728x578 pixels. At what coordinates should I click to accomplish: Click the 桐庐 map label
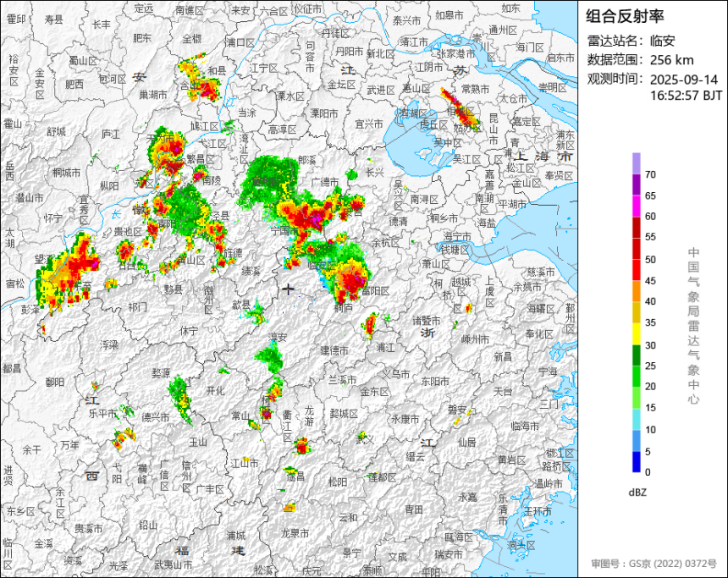[x=344, y=308]
